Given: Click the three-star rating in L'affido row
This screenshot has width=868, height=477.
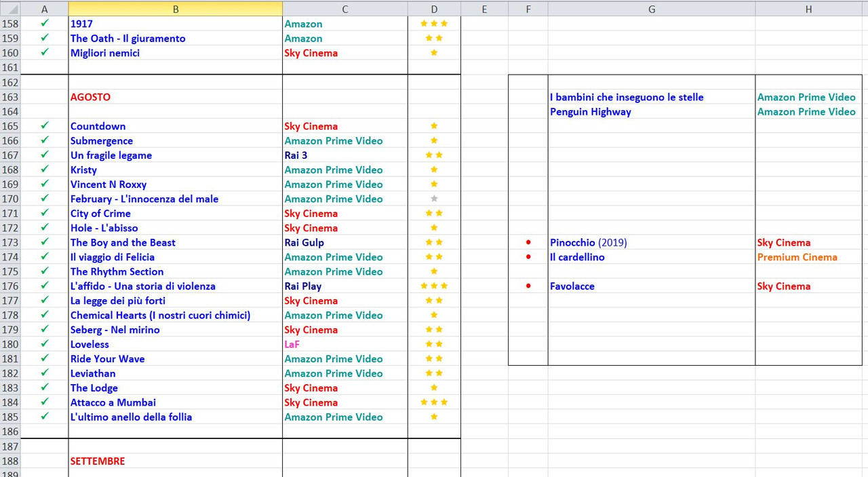Looking at the screenshot, I should (434, 286).
